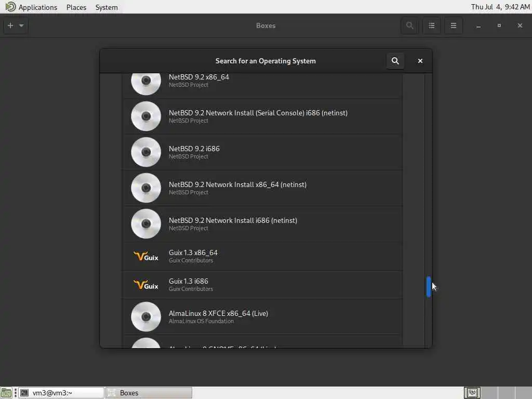Select Guix 1.3 i686 entry
The image size is (532, 399).
point(262,285)
